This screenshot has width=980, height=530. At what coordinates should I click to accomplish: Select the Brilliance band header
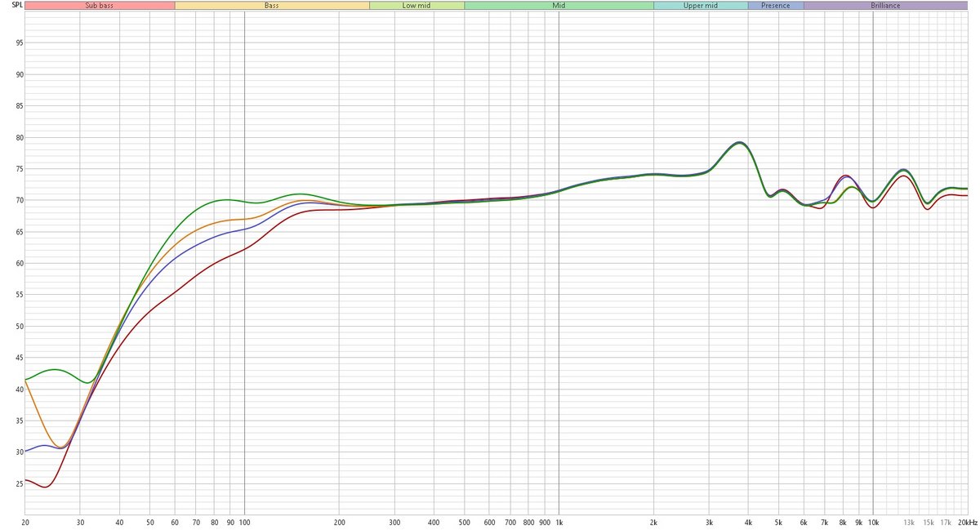(885, 5)
